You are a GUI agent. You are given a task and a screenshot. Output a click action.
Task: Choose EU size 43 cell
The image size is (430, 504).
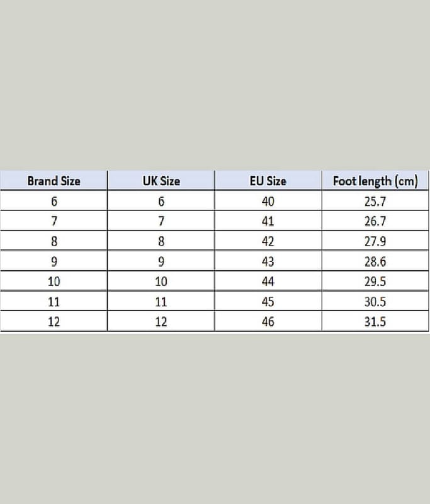[268, 261]
